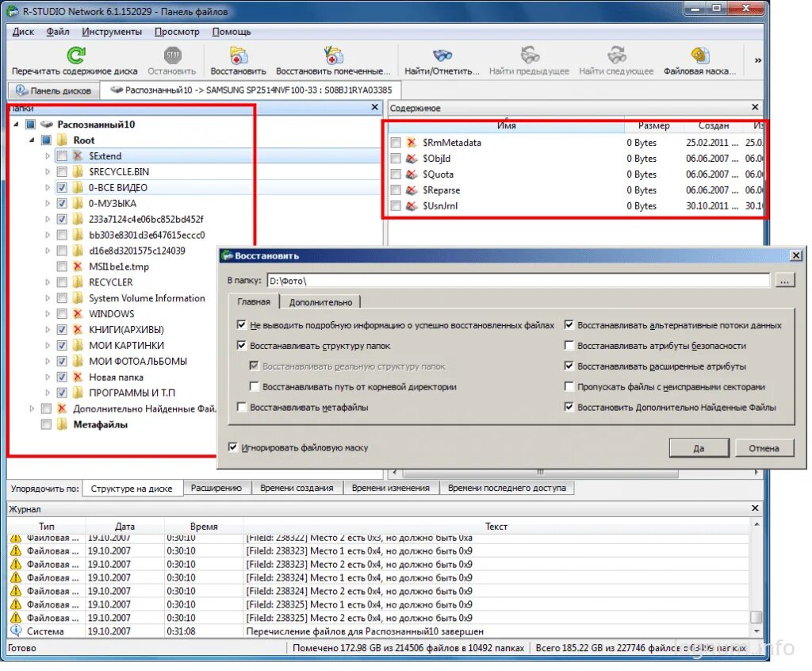Screen dimensions: 812x671
Task: Open the Инструменты menu
Action: pos(112,32)
